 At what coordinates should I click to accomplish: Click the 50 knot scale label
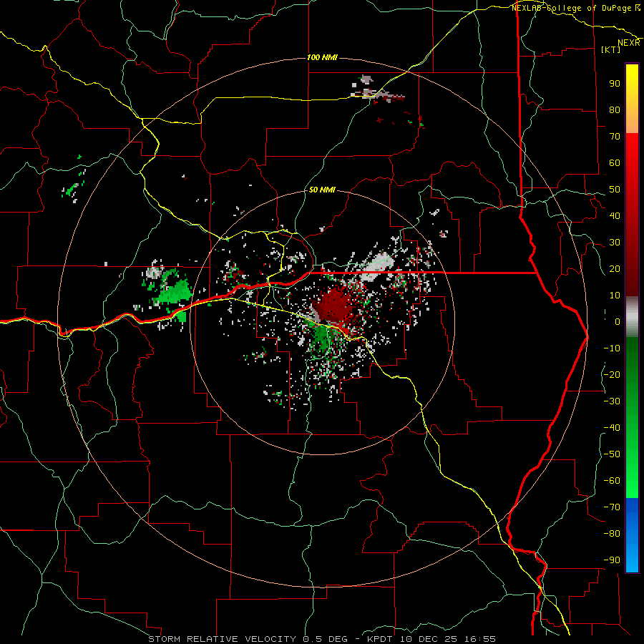tap(615, 190)
